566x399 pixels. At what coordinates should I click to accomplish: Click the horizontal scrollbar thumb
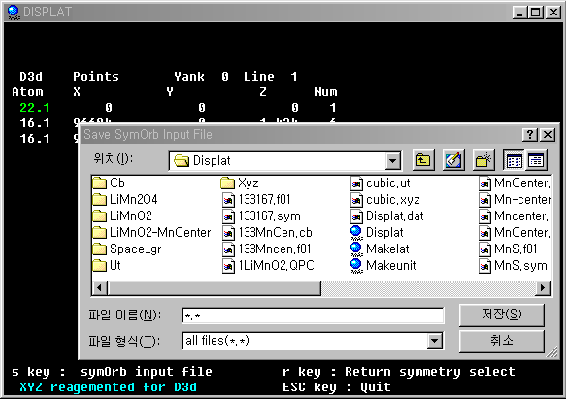214,288
